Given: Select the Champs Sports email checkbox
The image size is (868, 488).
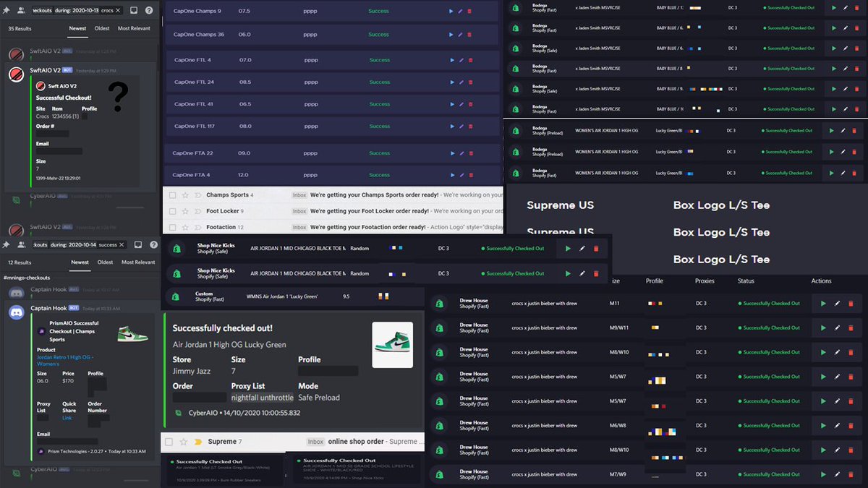Looking at the screenshot, I should [x=172, y=195].
